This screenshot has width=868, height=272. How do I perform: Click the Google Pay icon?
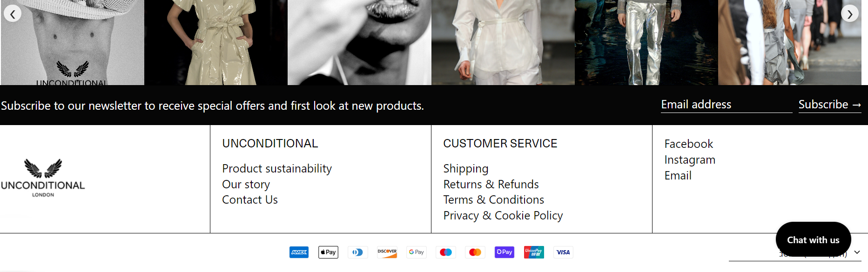(417, 252)
